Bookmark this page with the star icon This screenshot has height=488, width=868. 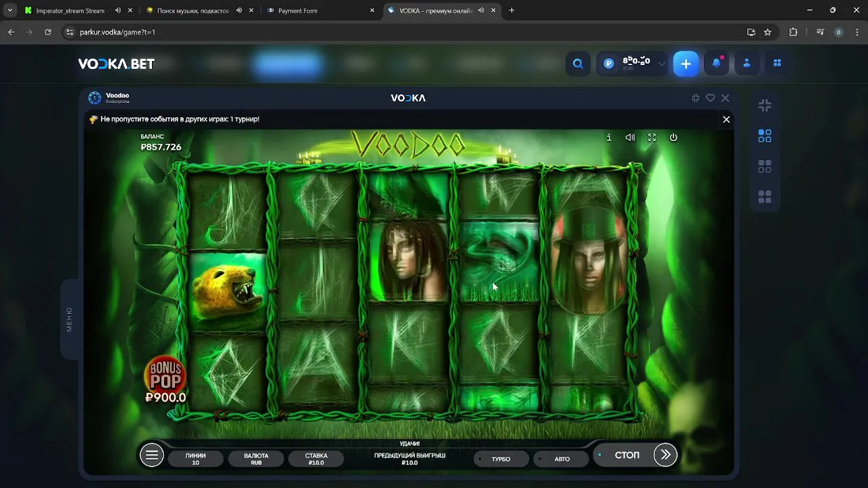768,32
